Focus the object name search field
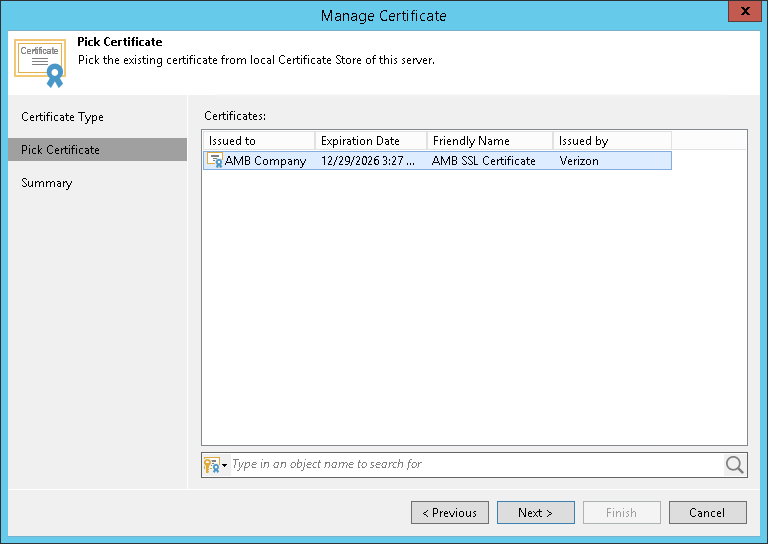768x544 pixels. [x=475, y=464]
